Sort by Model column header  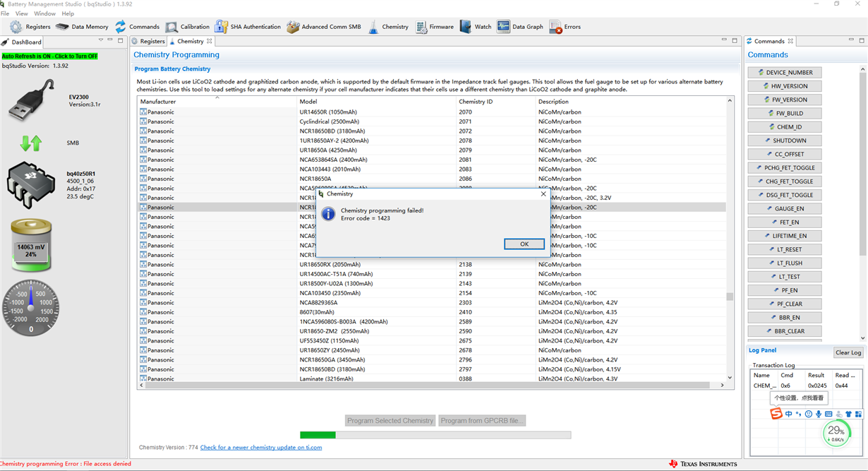click(x=376, y=102)
